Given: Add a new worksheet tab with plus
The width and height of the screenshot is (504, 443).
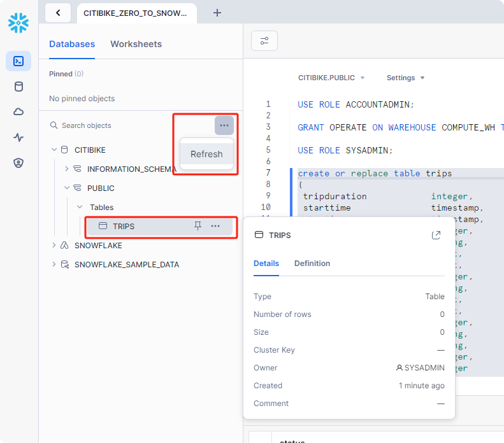Looking at the screenshot, I should coord(217,13).
